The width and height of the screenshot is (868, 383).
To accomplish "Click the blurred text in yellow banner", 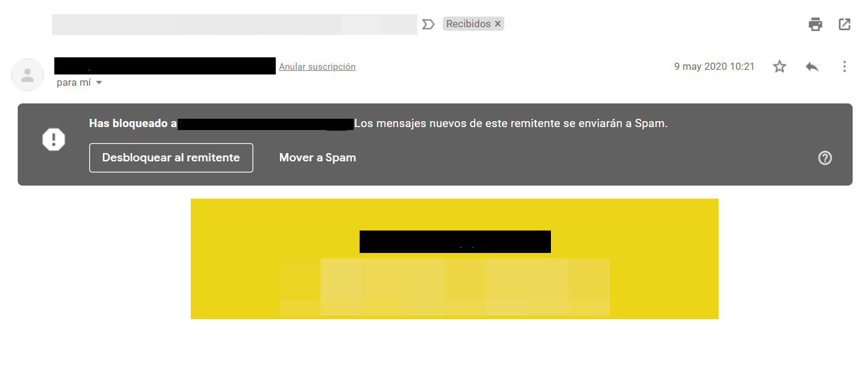I will click(445, 287).
